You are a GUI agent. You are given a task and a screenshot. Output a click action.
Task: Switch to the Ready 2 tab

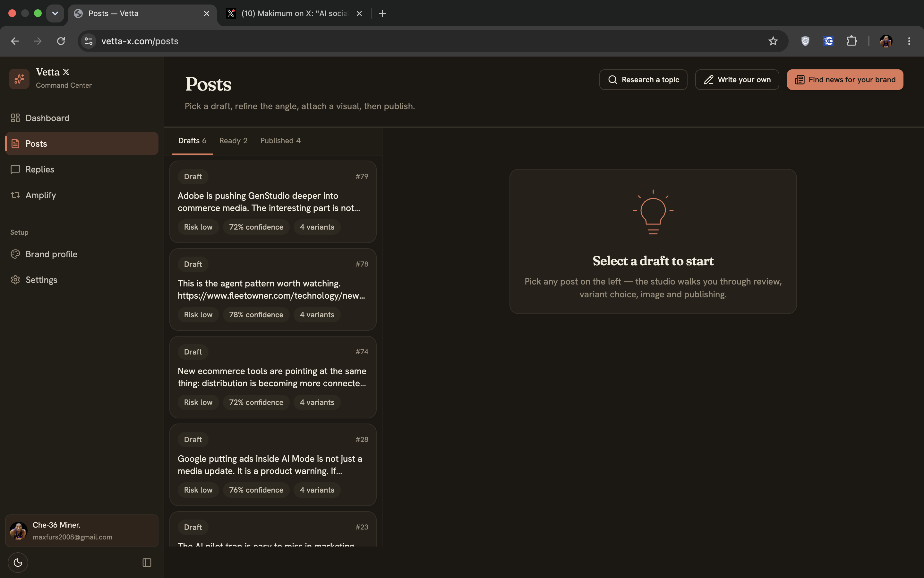point(233,141)
